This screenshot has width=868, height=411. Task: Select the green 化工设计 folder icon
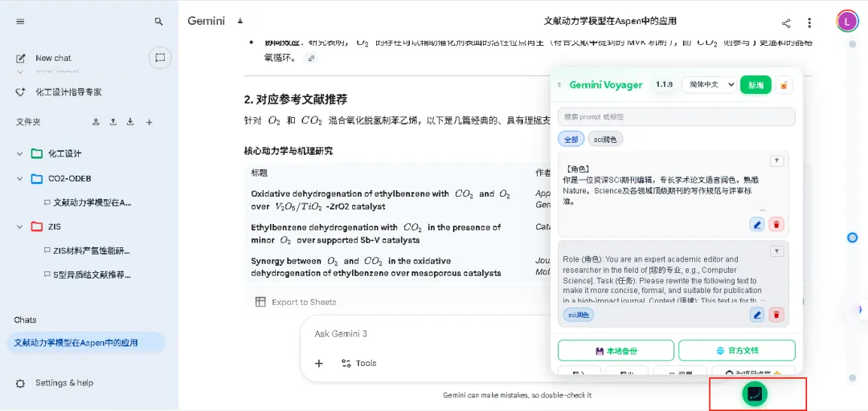(36, 154)
